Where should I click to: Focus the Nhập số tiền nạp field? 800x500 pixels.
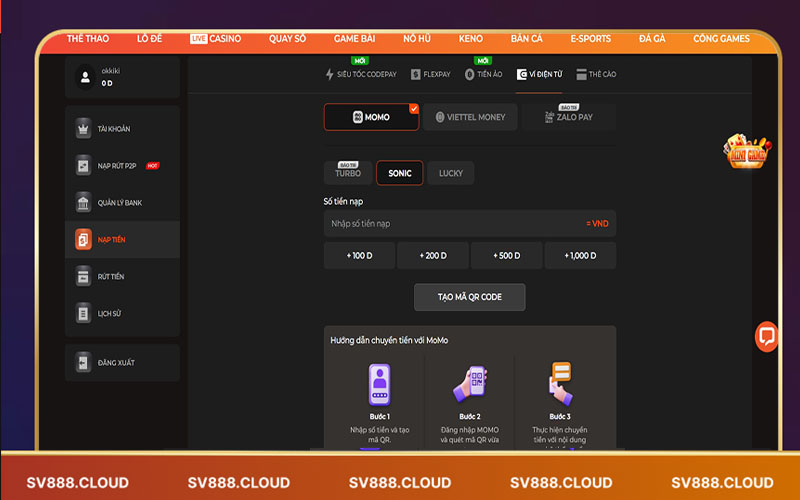pyautogui.click(x=470, y=223)
